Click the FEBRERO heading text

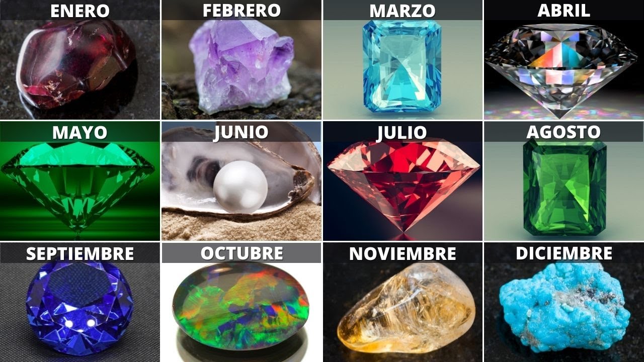(x=241, y=10)
